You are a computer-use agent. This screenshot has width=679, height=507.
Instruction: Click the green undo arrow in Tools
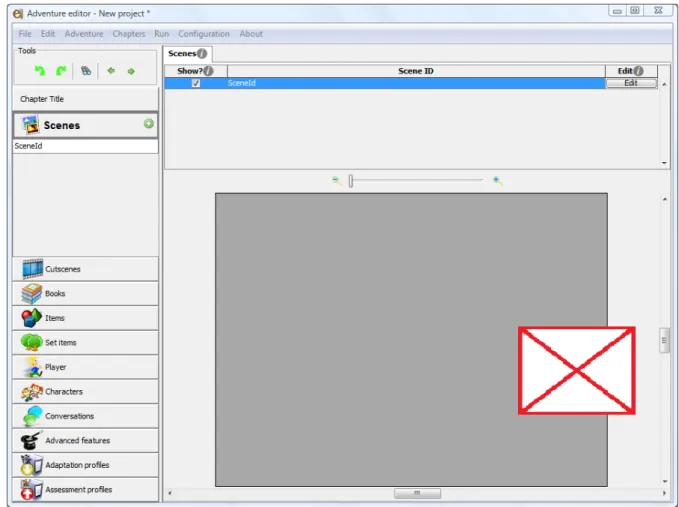click(39, 71)
